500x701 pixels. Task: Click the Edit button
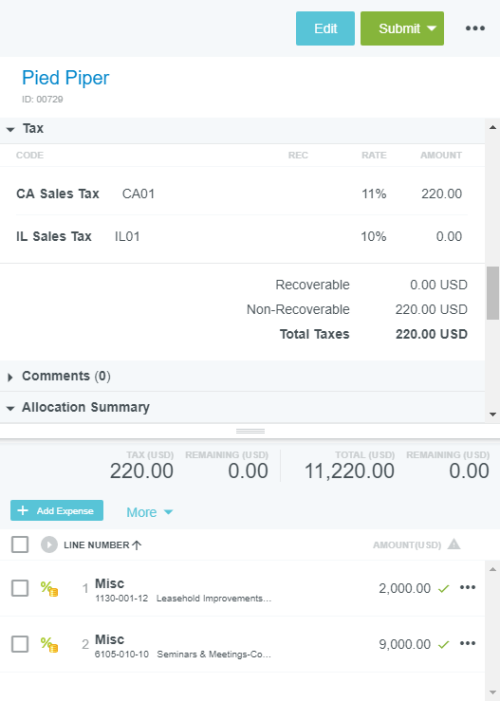tap(325, 29)
